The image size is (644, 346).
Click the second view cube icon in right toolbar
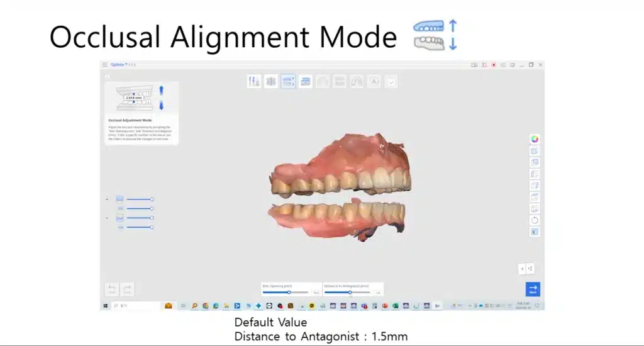pos(535,162)
